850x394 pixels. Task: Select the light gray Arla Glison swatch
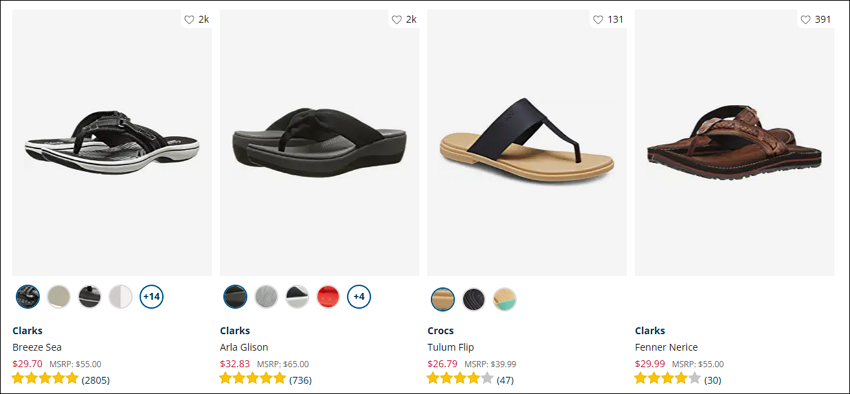click(x=266, y=296)
